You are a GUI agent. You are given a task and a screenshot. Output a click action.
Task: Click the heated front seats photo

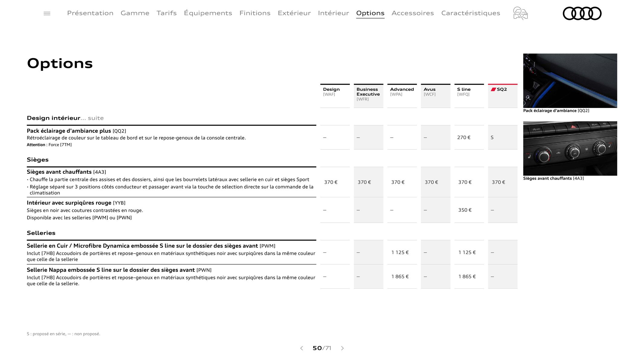tap(570, 148)
